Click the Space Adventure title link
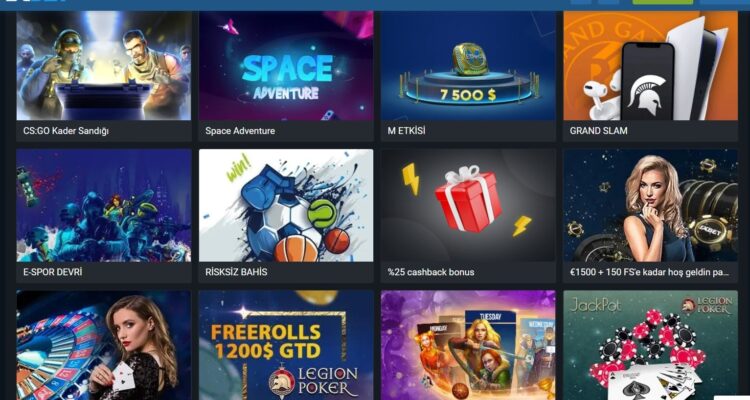This screenshot has width=750, height=400. (240, 131)
